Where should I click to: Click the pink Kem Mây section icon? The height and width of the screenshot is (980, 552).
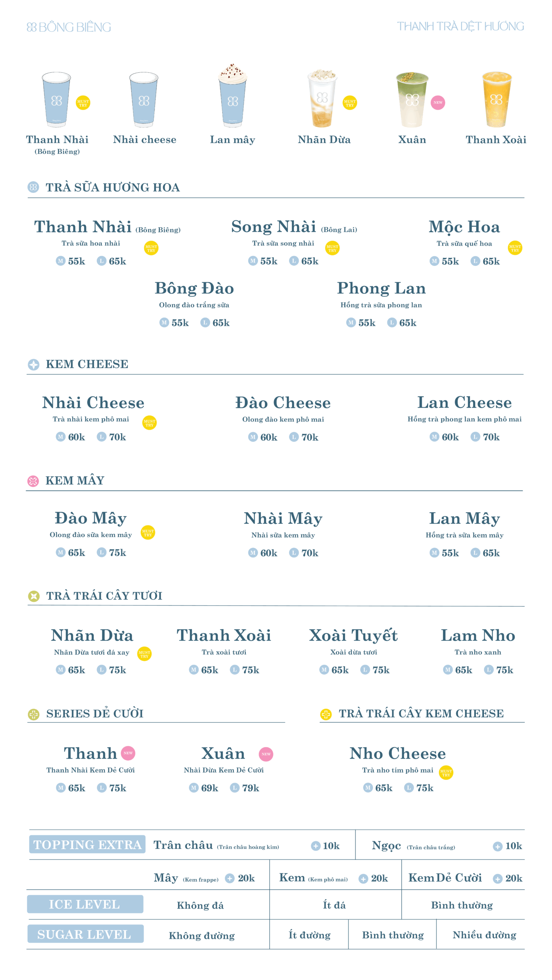point(33,481)
